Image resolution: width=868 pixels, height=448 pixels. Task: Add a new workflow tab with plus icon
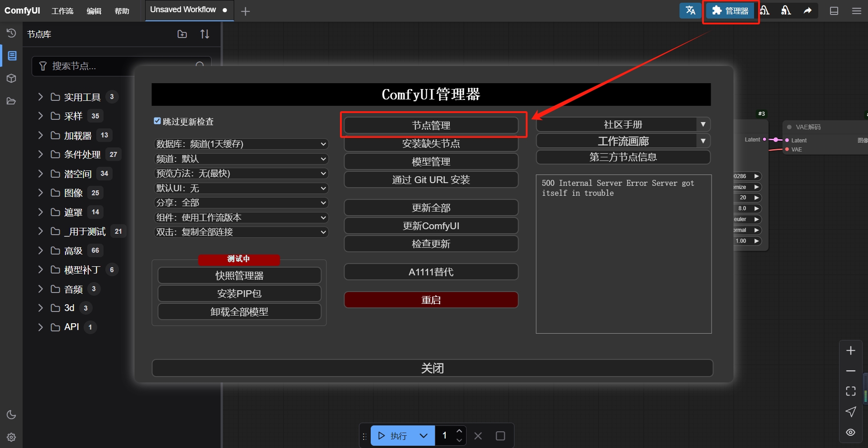point(245,11)
